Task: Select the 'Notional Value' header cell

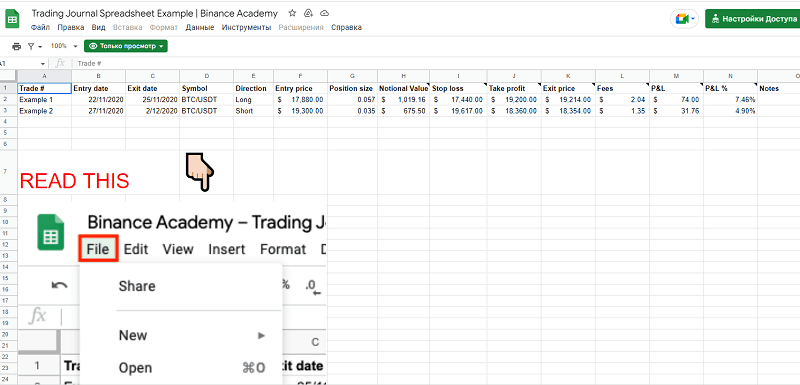Action: point(404,88)
